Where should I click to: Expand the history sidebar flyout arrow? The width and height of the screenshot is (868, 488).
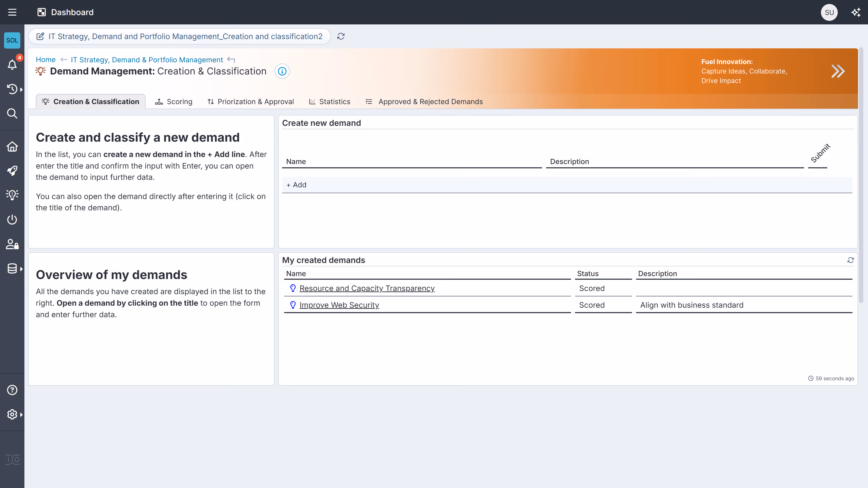[x=21, y=89]
